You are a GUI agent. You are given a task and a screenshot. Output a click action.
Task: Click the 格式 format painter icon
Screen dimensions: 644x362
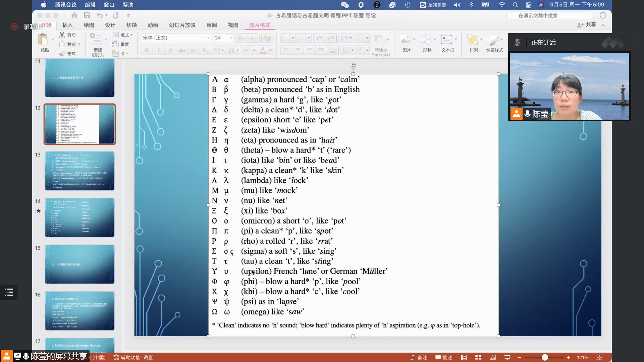(x=62, y=54)
